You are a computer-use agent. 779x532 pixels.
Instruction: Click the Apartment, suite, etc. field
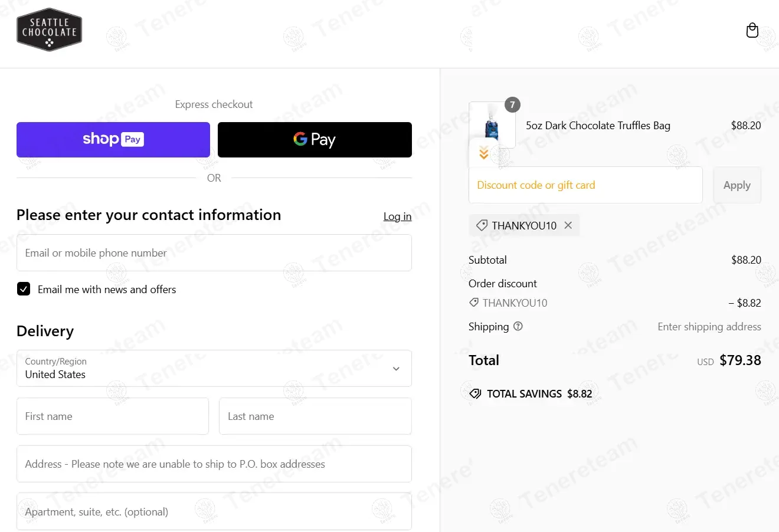(x=214, y=511)
